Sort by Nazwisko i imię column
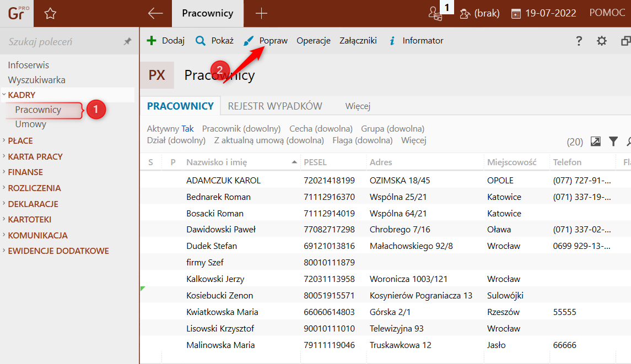Image resolution: width=631 pixels, height=364 pixels. 217,162
